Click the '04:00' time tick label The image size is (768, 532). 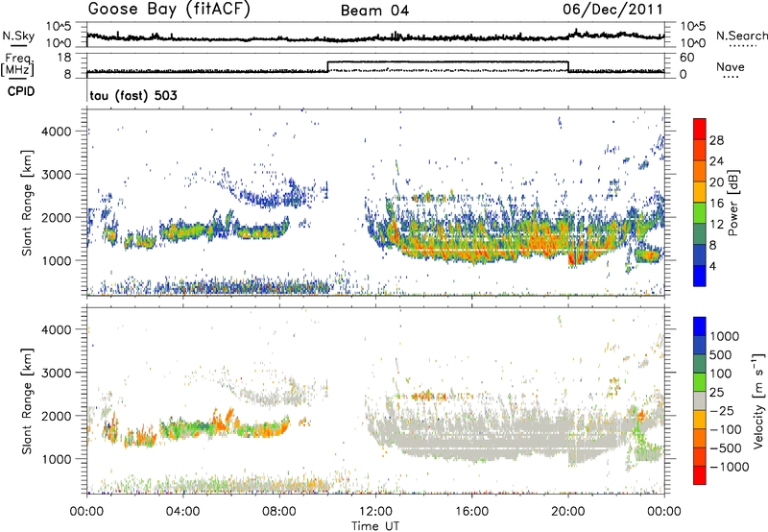click(x=182, y=512)
